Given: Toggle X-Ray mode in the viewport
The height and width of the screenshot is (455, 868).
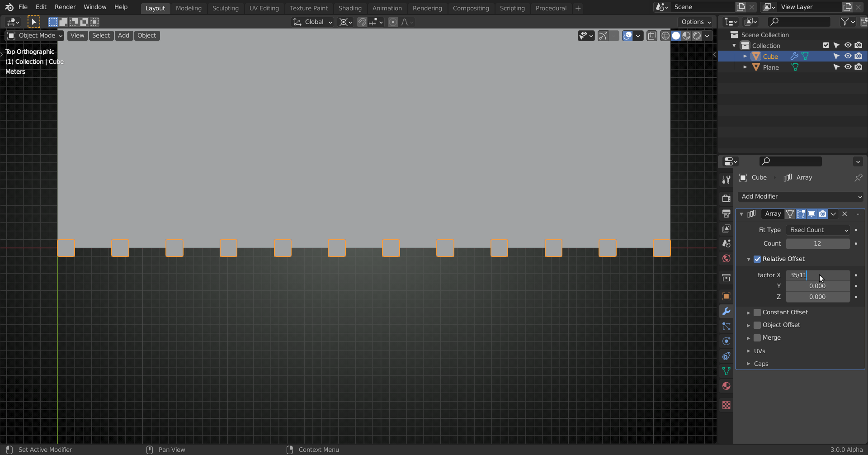Looking at the screenshot, I should (652, 36).
